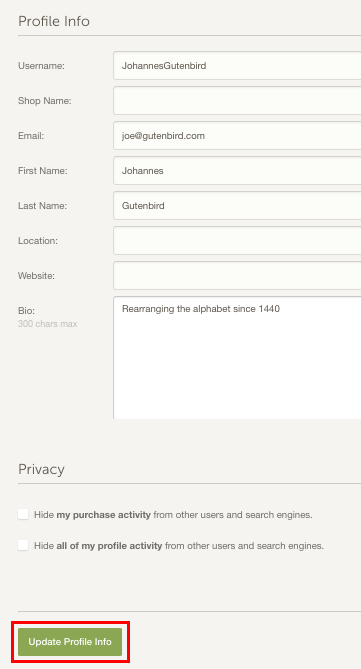This screenshot has width=361, height=669.
Task: Click into the Email field with joe@gutenbird.com
Action: click(x=237, y=136)
